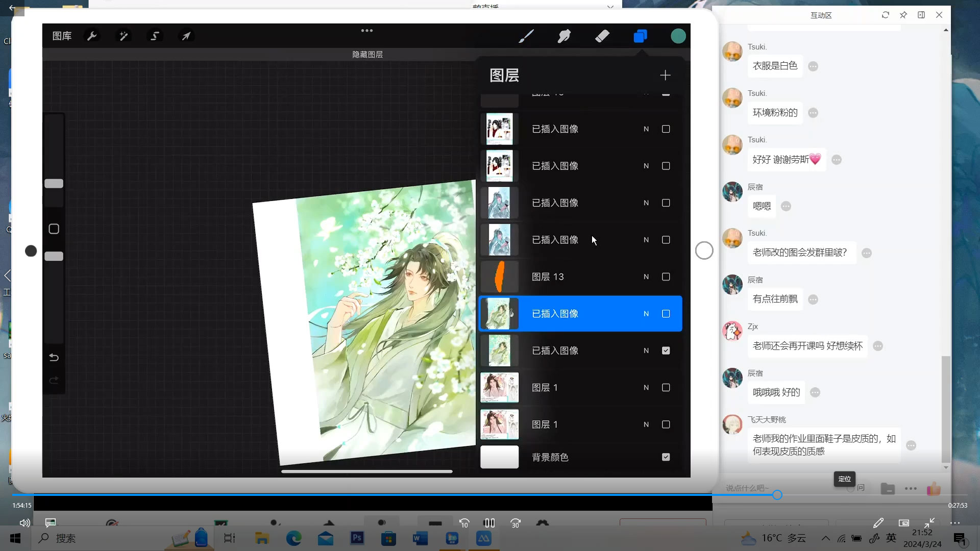This screenshot has width=980, height=551.
Task: Click thumbnail of the highlighted blue layer
Action: 499,314
